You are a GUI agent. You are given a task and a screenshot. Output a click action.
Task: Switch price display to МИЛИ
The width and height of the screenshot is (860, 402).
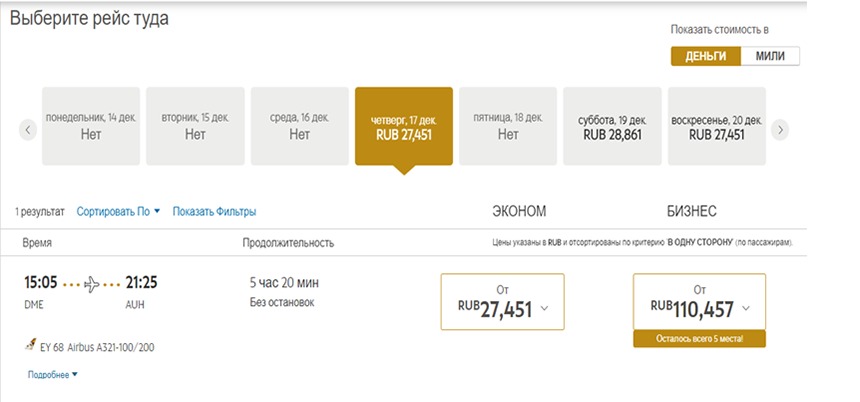click(770, 56)
